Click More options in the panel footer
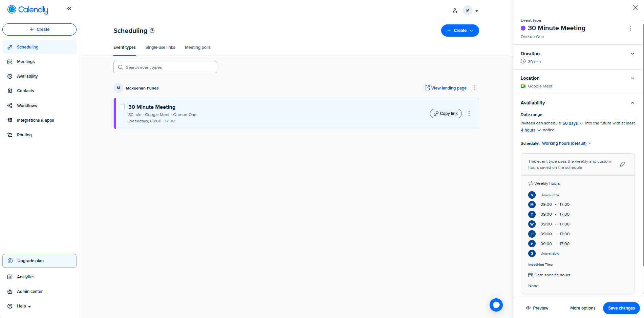Viewport: 644px width, 318px height. pyautogui.click(x=583, y=308)
